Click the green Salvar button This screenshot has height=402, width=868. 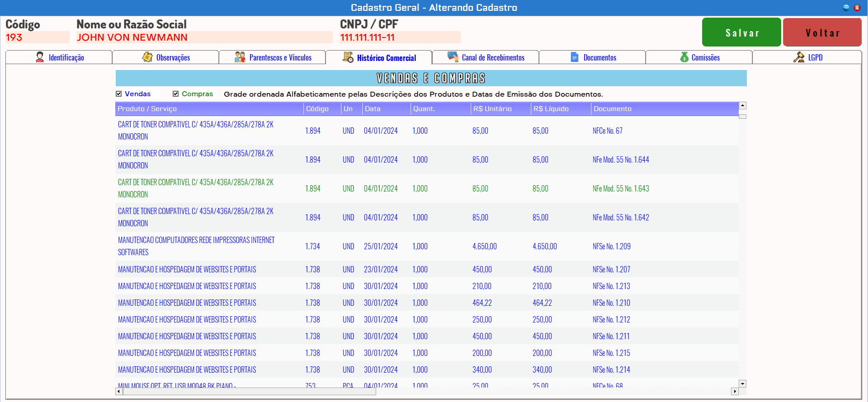[x=741, y=33]
